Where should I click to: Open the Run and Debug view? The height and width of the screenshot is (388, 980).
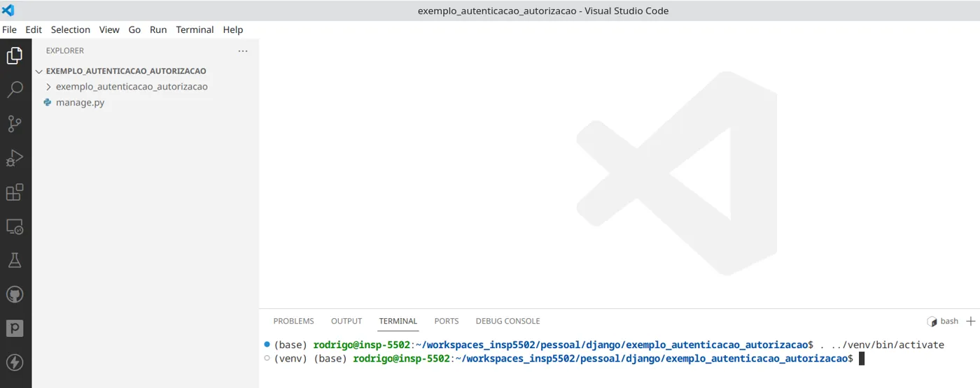click(x=15, y=158)
